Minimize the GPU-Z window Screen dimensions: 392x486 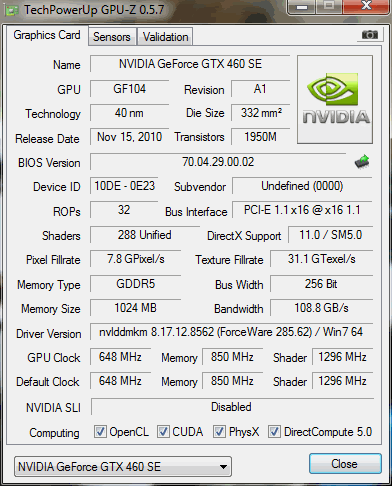coord(301,7)
